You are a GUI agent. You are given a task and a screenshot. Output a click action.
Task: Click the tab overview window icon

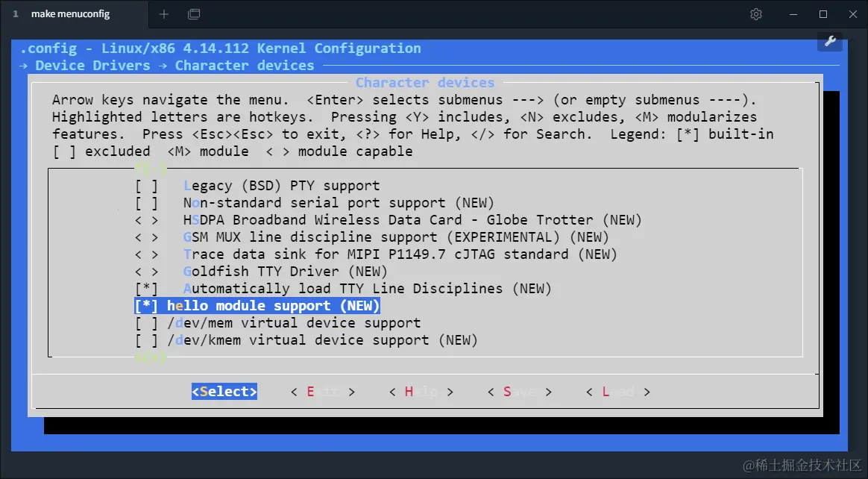click(194, 14)
